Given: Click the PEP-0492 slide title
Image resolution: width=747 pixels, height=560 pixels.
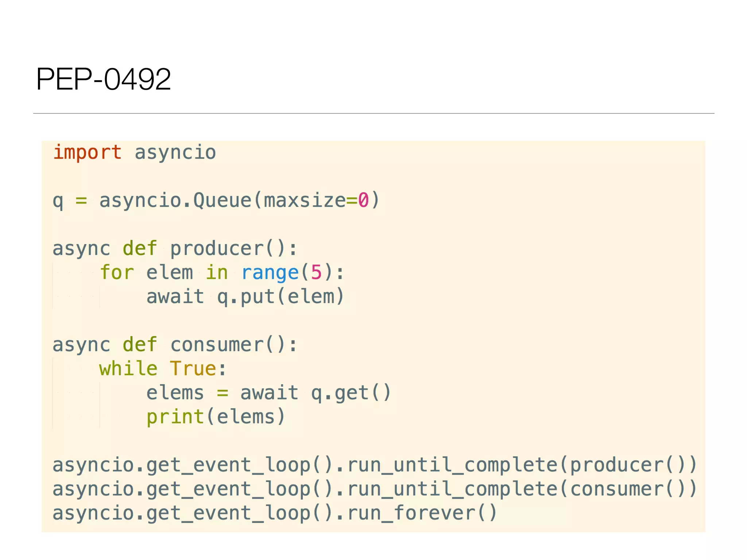Looking at the screenshot, I should [104, 79].
